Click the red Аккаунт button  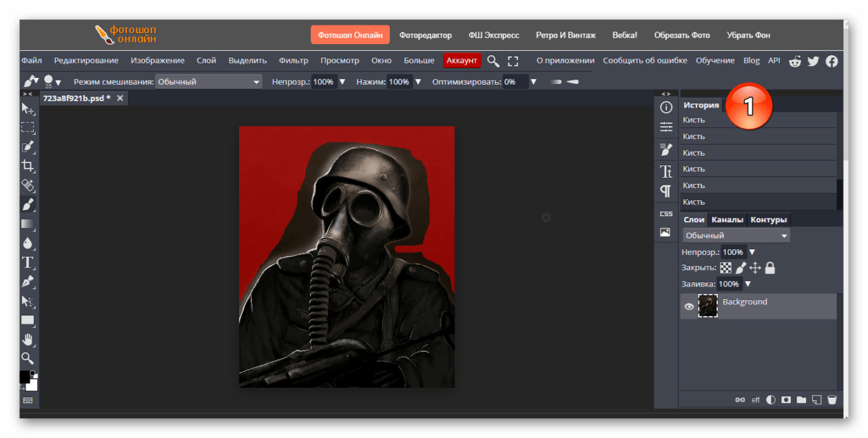pos(462,61)
